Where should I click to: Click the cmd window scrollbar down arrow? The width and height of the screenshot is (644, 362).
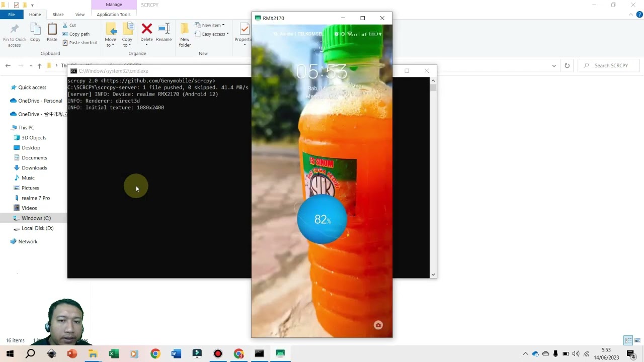[x=433, y=275]
